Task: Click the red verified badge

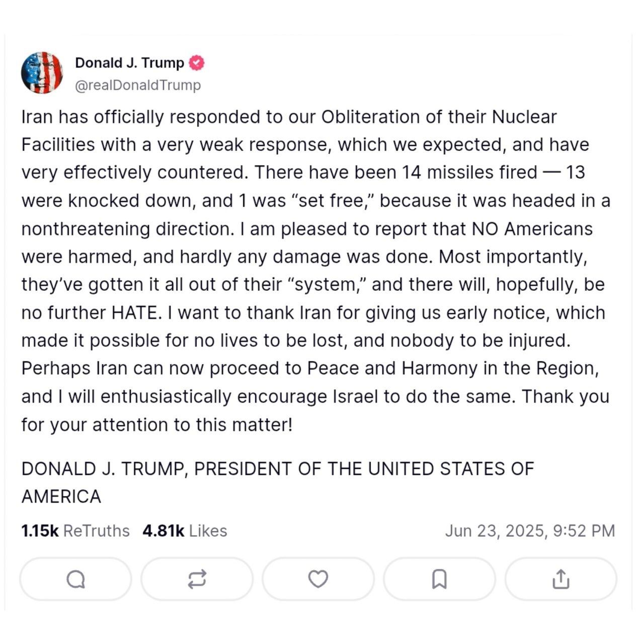Action: (196, 63)
